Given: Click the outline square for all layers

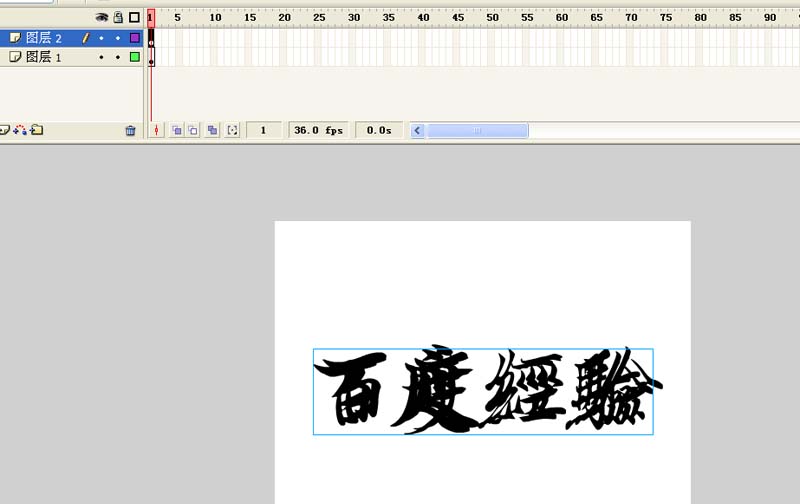Looking at the screenshot, I should pyautogui.click(x=134, y=17).
